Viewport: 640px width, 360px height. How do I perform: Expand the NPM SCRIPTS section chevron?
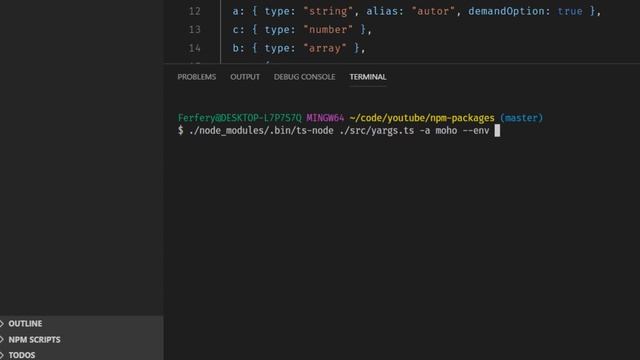pyautogui.click(x=2, y=340)
